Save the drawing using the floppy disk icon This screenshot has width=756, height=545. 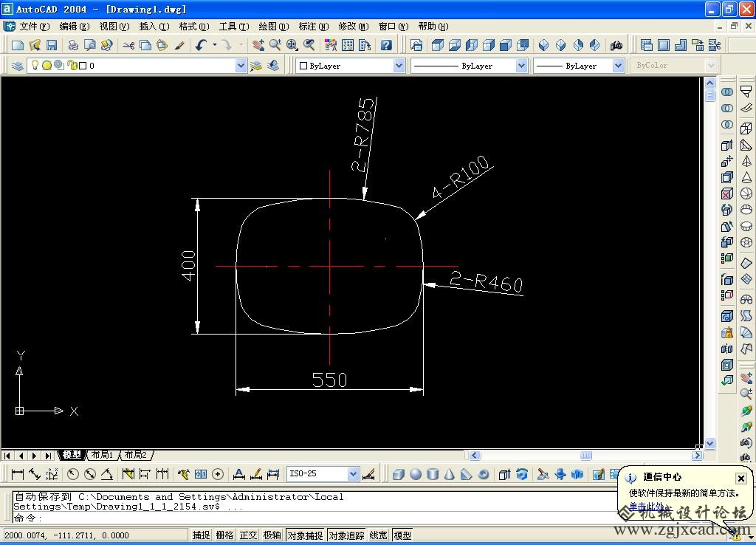click(x=51, y=45)
